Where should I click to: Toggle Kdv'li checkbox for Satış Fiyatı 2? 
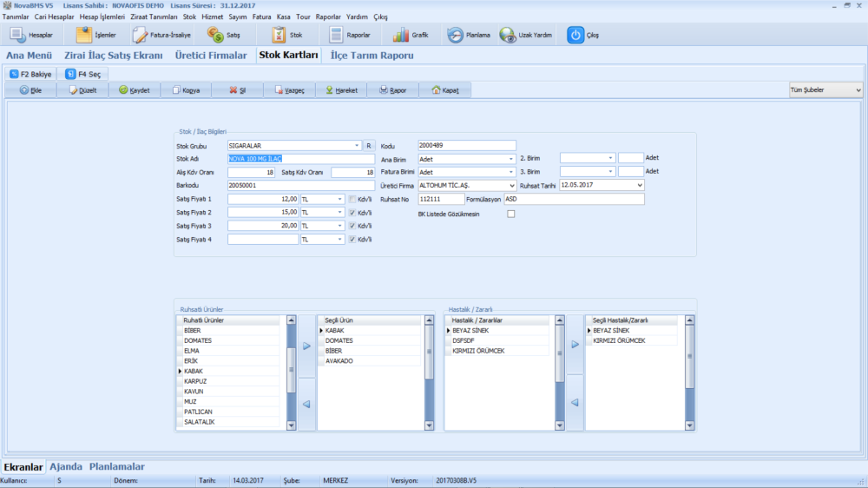[352, 213]
